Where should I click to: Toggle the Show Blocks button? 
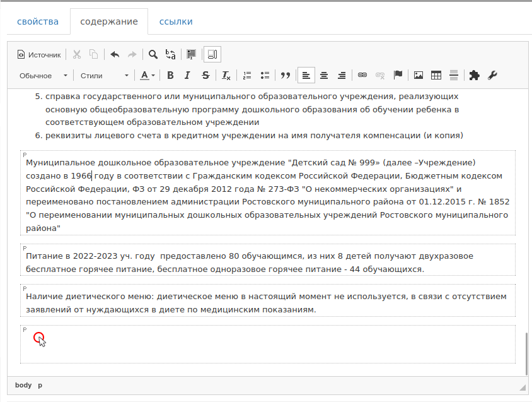[x=212, y=54]
